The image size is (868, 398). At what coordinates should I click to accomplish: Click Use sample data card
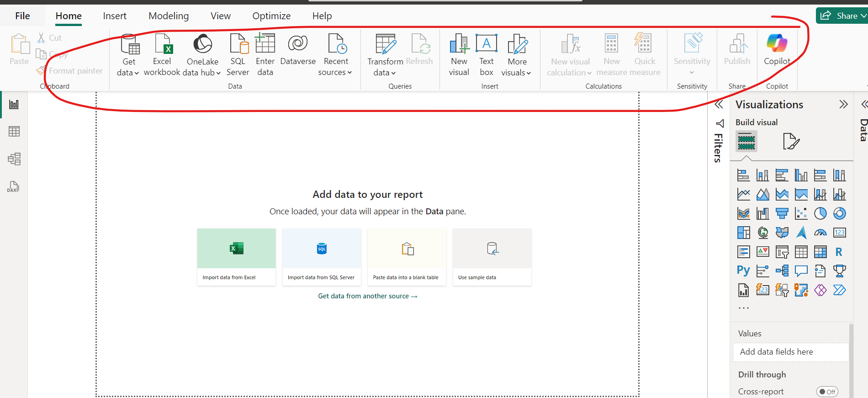492,257
